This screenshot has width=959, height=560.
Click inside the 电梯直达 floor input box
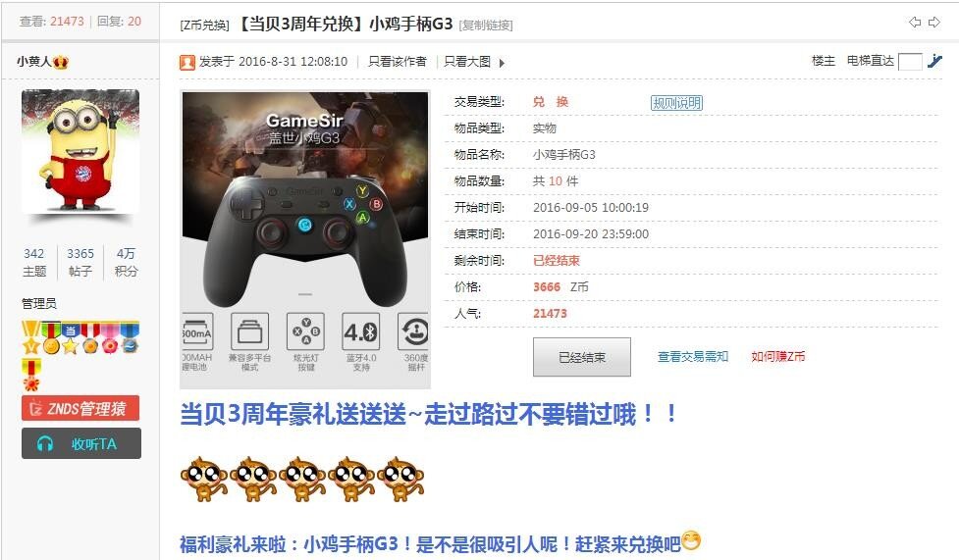click(910, 62)
